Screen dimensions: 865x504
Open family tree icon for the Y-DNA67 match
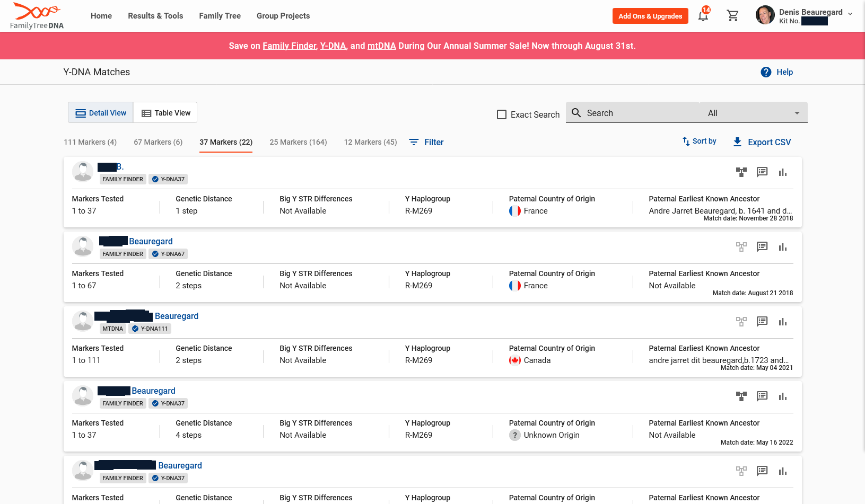point(741,246)
